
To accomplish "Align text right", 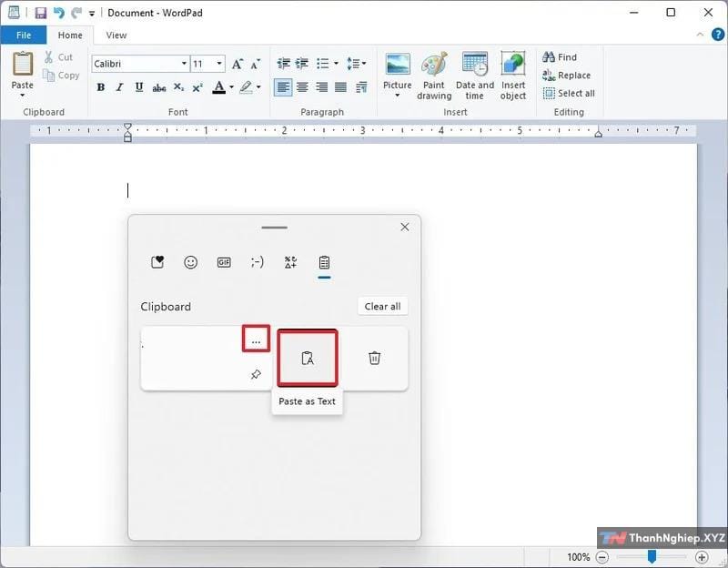I will tap(322, 86).
